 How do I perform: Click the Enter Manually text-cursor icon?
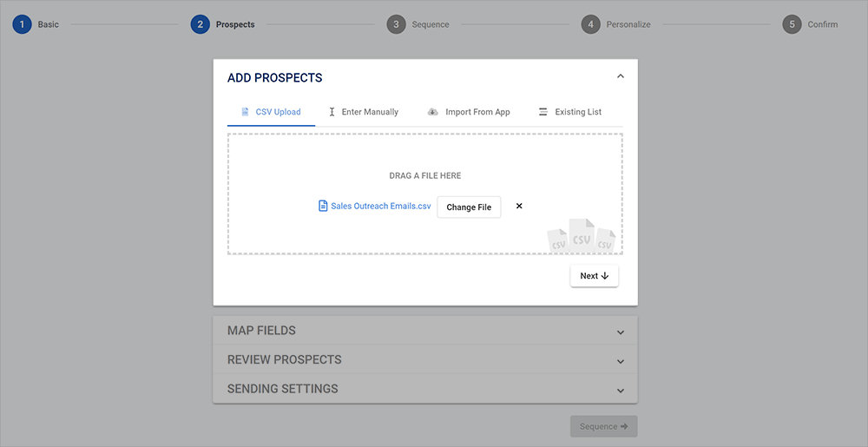pyautogui.click(x=332, y=112)
